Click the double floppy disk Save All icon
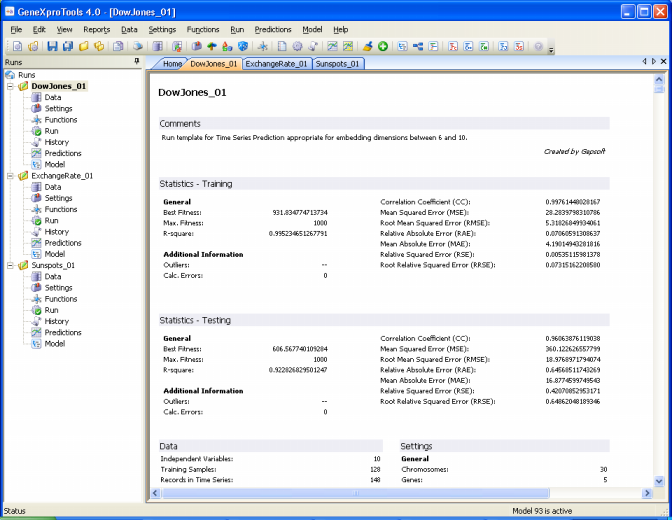672x520 pixels. [x=68, y=46]
